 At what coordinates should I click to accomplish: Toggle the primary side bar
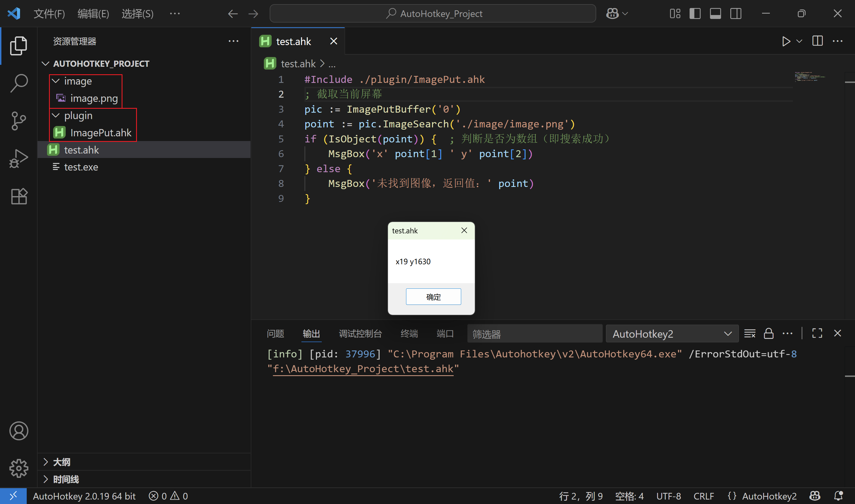pyautogui.click(x=695, y=14)
